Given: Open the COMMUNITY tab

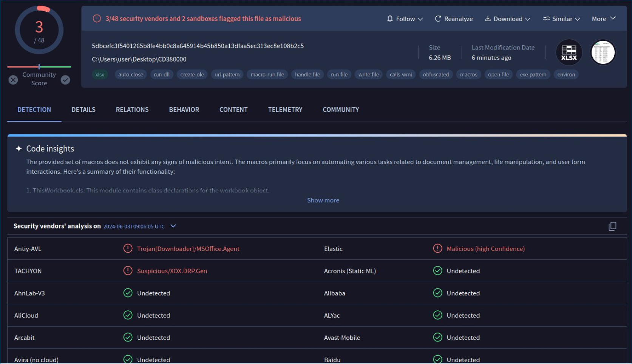Looking at the screenshot, I should click(x=341, y=110).
